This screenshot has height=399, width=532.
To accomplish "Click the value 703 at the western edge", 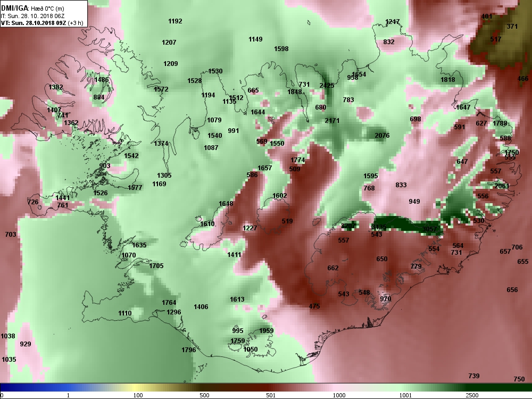I will [x=11, y=235].
